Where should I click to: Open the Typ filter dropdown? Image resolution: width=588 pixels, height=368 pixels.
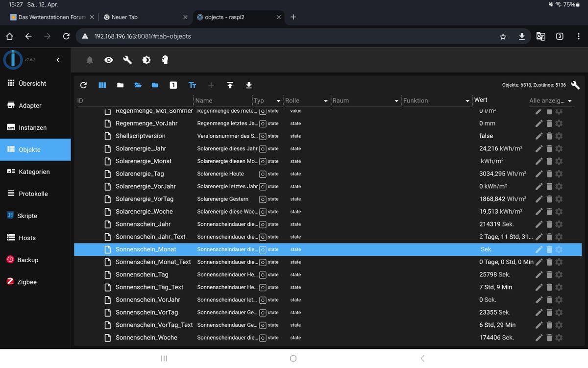pos(278,101)
